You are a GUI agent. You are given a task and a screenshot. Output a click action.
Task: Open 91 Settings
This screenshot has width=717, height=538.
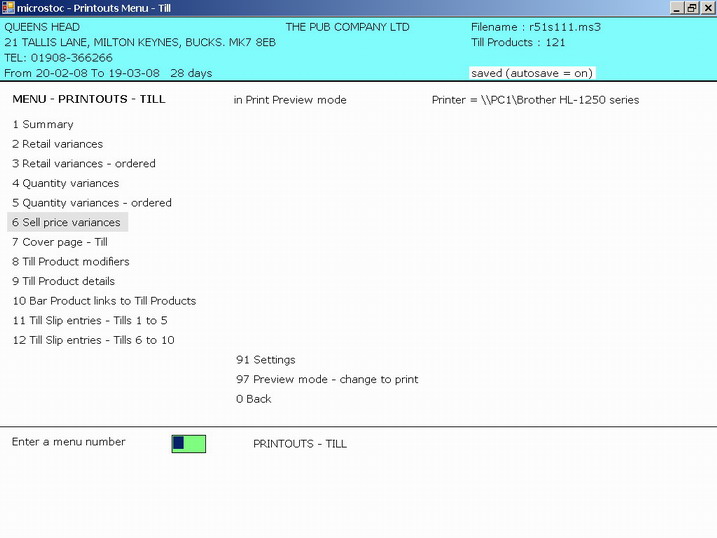coord(266,360)
